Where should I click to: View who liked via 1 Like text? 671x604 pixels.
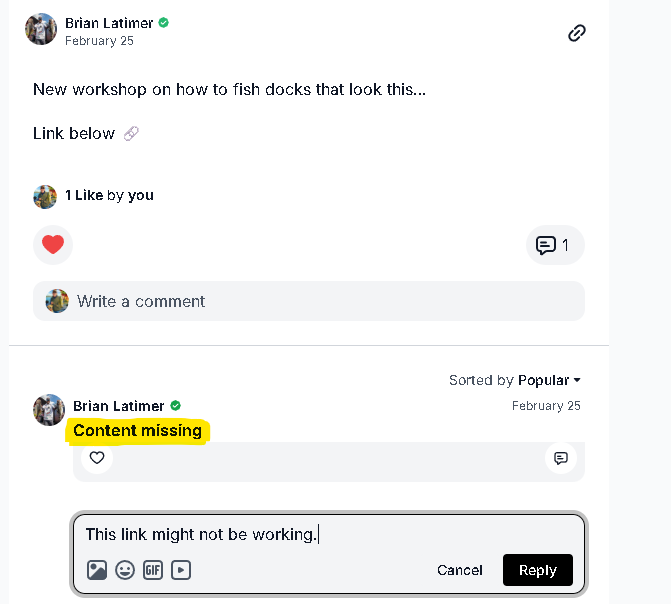tap(84, 195)
